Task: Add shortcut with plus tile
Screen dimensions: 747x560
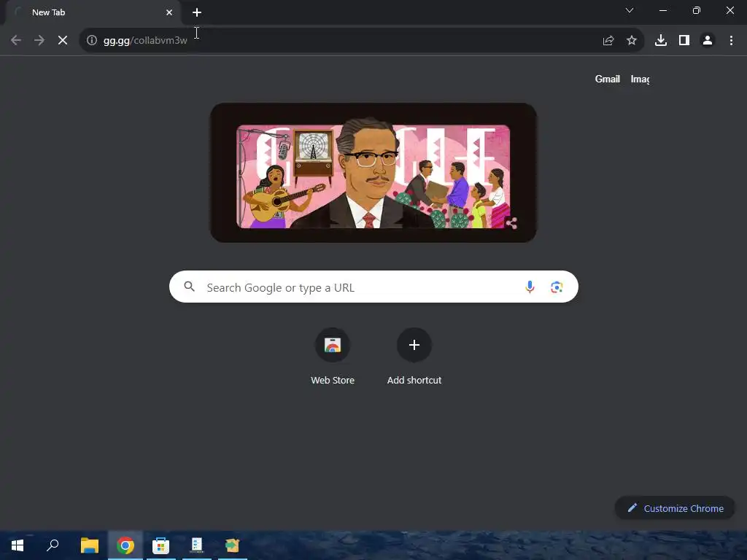Action: coord(414,357)
